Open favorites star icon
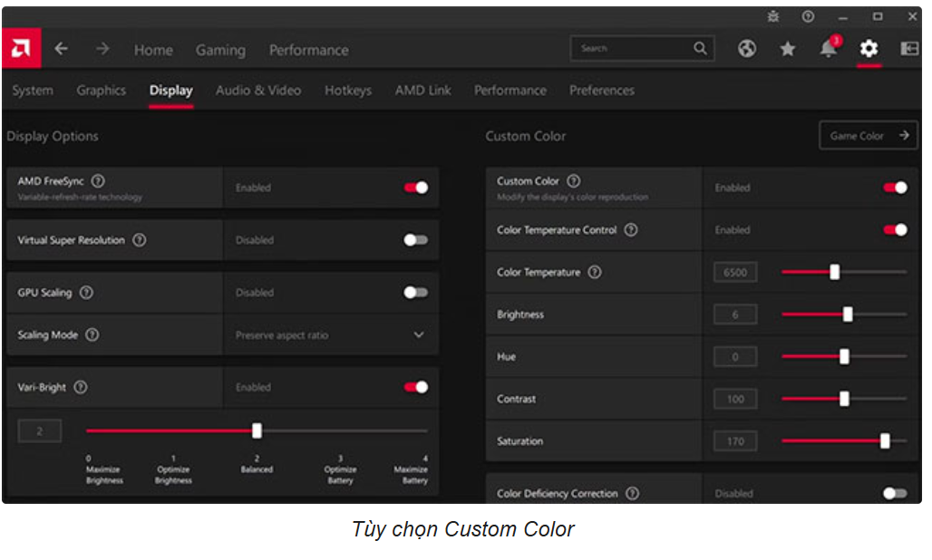932x560 pixels. 787,49
